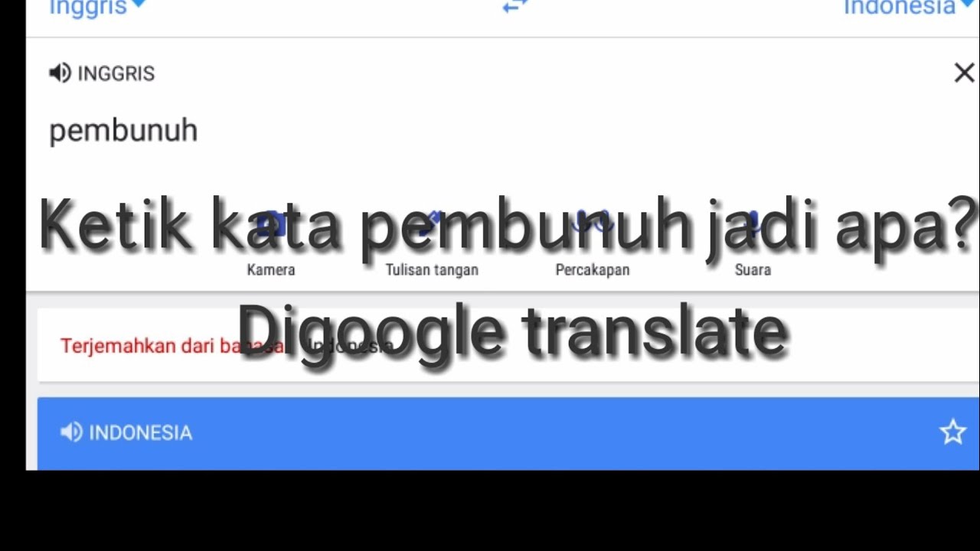Click the "INDONESIA" label in the blue card

pos(141,433)
